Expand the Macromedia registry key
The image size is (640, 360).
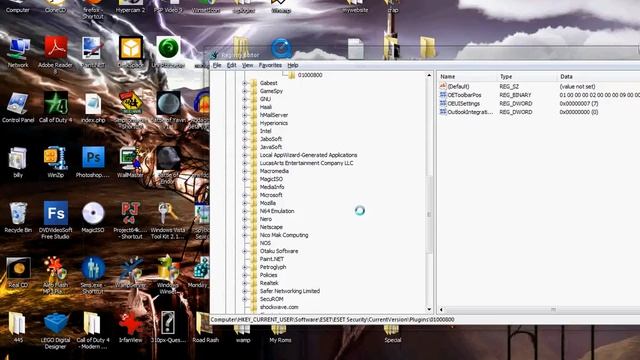pos(244,171)
